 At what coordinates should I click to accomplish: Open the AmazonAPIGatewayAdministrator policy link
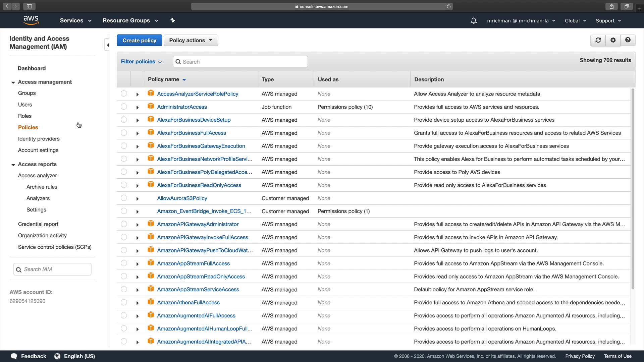click(198, 224)
